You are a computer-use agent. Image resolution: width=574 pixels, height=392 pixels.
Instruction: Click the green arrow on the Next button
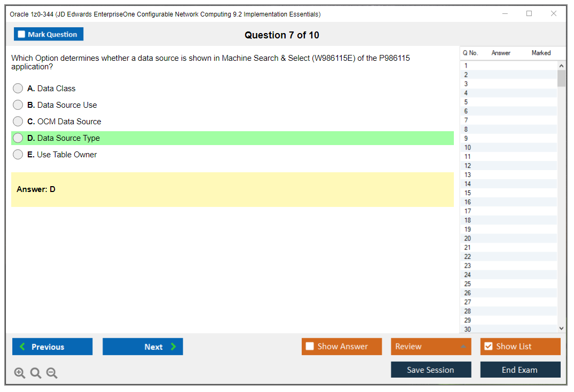(173, 346)
